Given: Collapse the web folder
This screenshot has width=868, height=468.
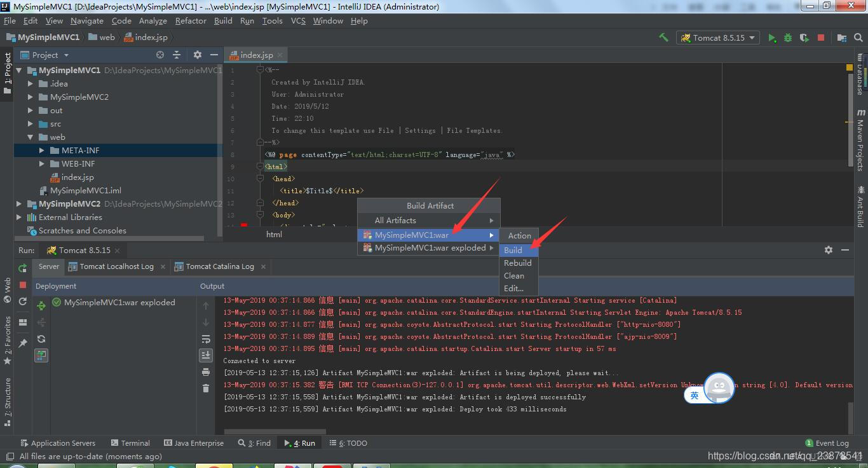Looking at the screenshot, I should pyautogui.click(x=30, y=137).
